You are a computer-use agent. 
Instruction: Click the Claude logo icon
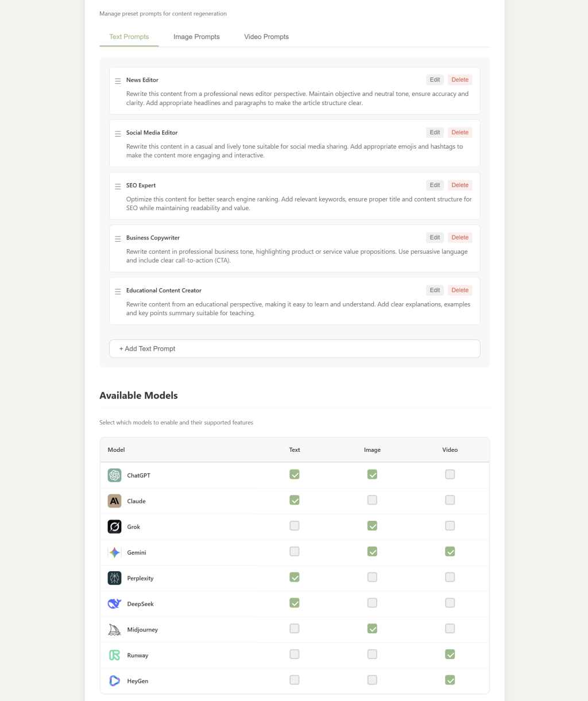(x=114, y=501)
